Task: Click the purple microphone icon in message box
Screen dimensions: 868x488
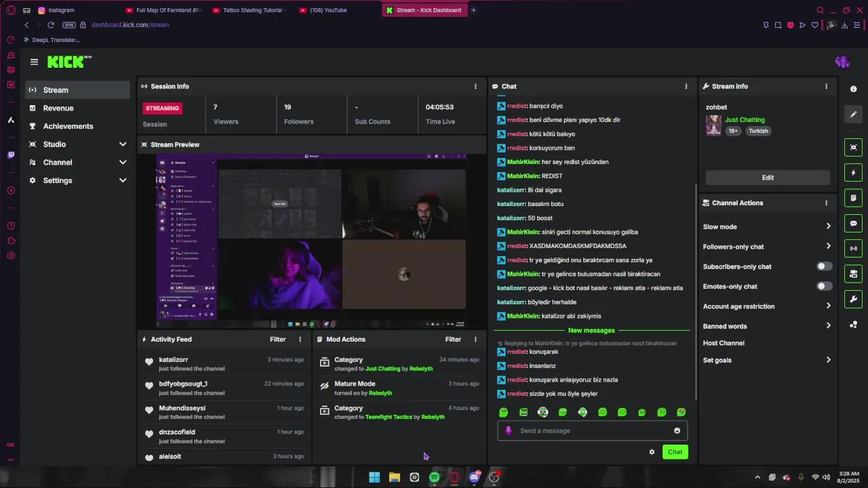Action: point(509,431)
